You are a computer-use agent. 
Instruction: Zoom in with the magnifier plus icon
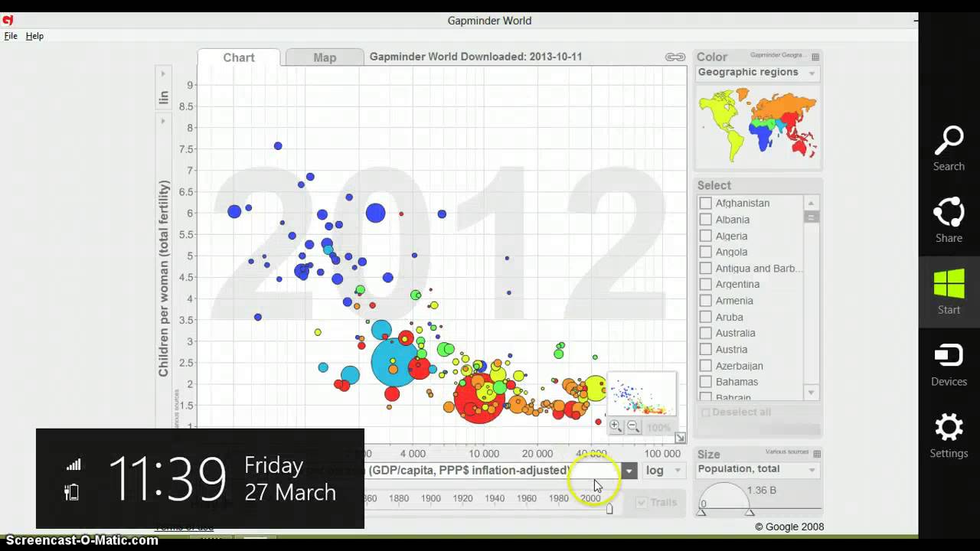[x=616, y=427]
